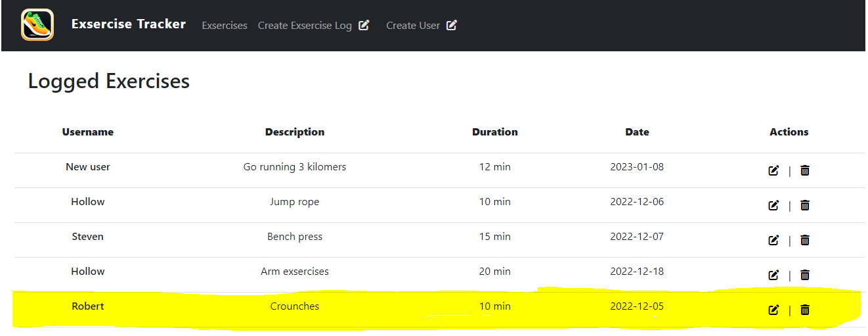Click the running shoe app logo

(37, 25)
